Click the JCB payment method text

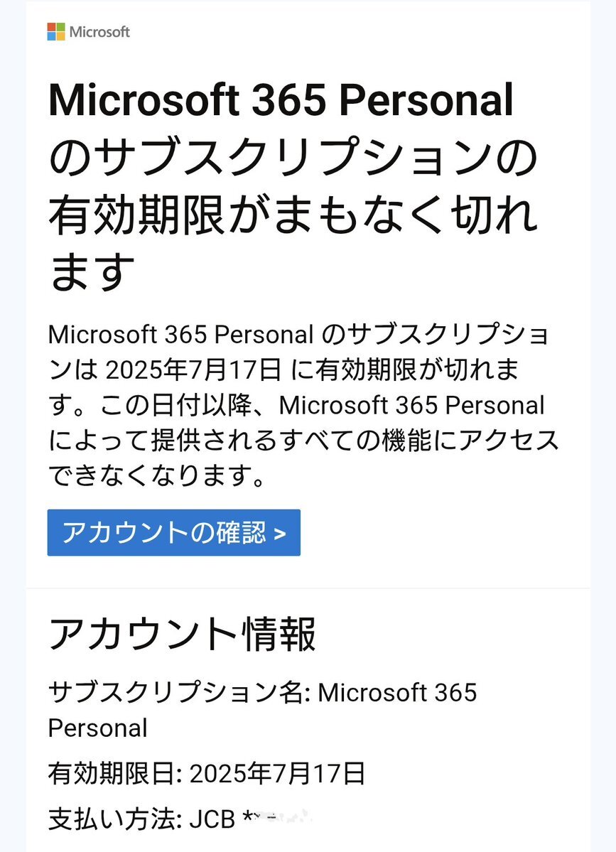(x=212, y=820)
